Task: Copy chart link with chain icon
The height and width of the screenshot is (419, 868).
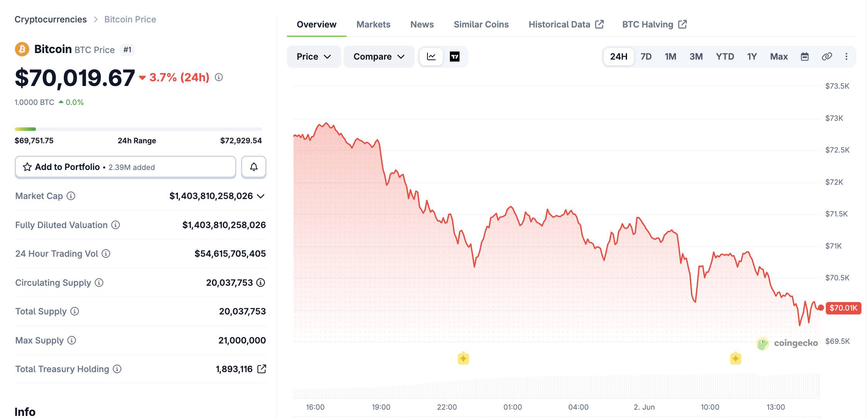Action: (x=827, y=57)
